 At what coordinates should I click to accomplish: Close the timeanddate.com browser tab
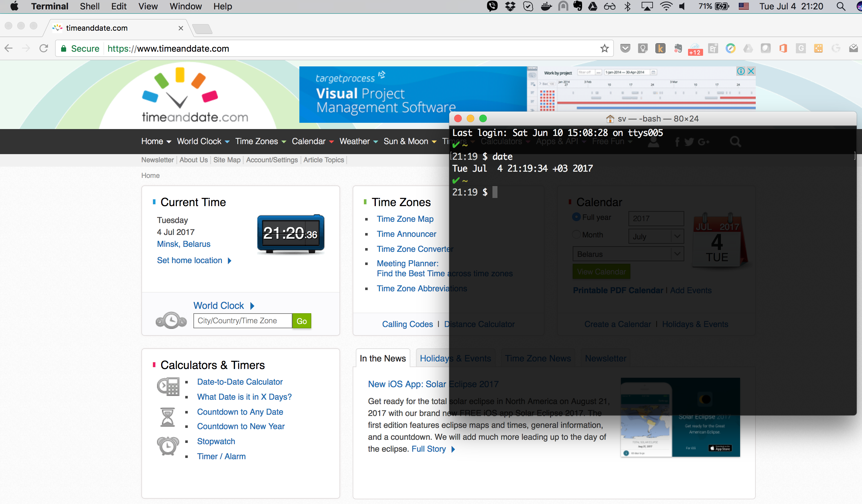pyautogui.click(x=181, y=28)
